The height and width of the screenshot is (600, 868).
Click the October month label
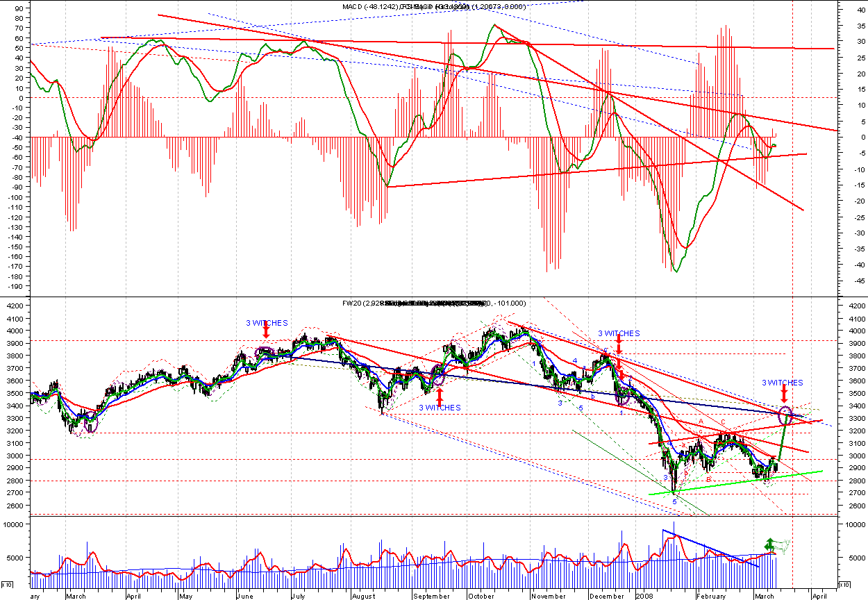(481, 596)
